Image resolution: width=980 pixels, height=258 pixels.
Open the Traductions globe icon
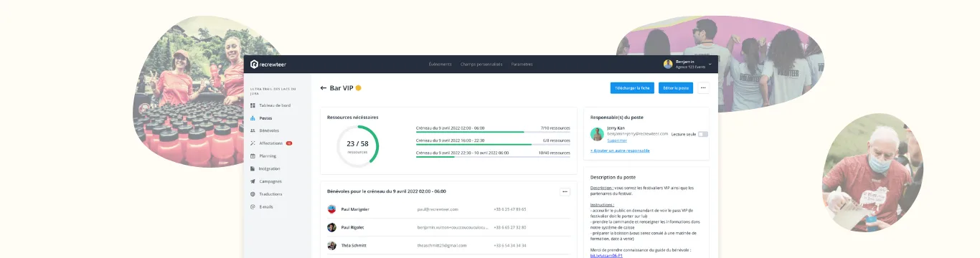(252, 194)
